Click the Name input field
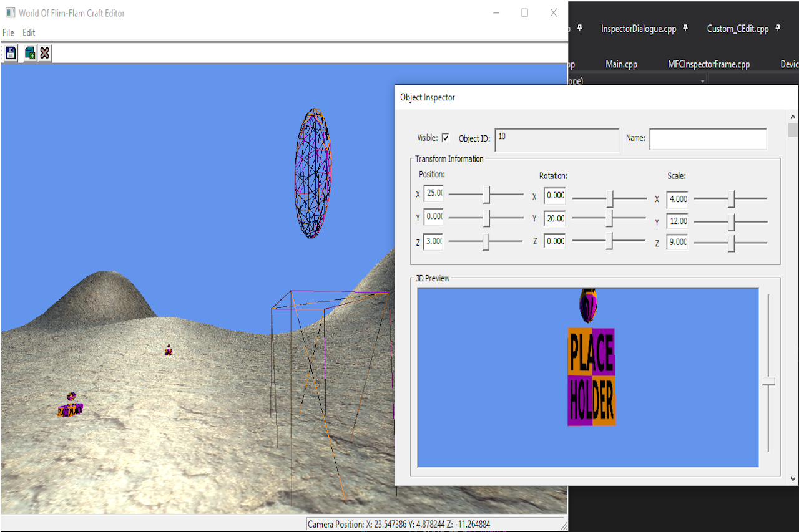The image size is (799, 532). tap(708, 138)
